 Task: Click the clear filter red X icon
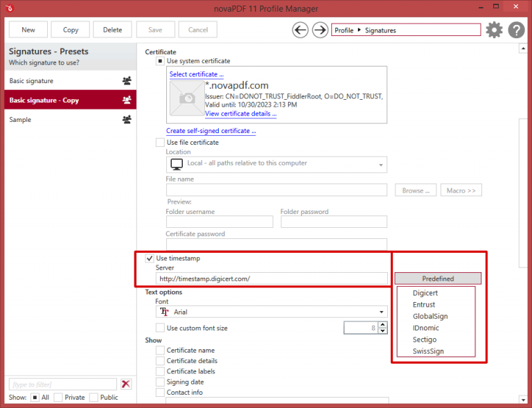(126, 384)
